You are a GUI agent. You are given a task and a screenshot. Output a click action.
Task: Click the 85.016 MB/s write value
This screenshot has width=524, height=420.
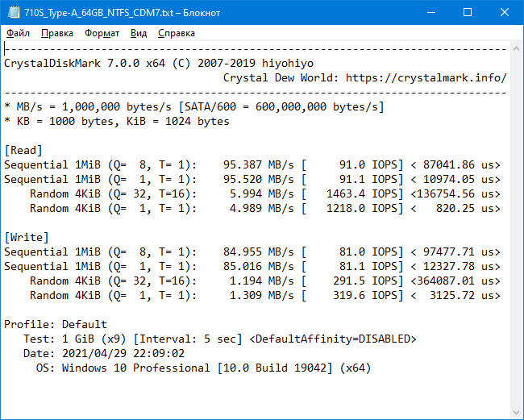(x=259, y=266)
